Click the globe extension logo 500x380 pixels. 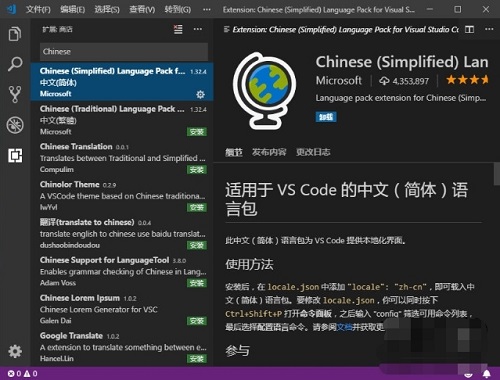tap(264, 91)
